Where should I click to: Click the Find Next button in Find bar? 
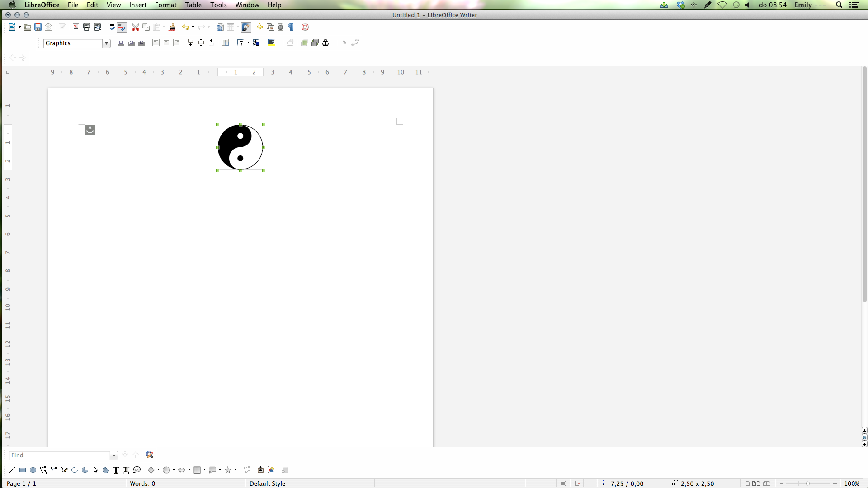click(125, 455)
